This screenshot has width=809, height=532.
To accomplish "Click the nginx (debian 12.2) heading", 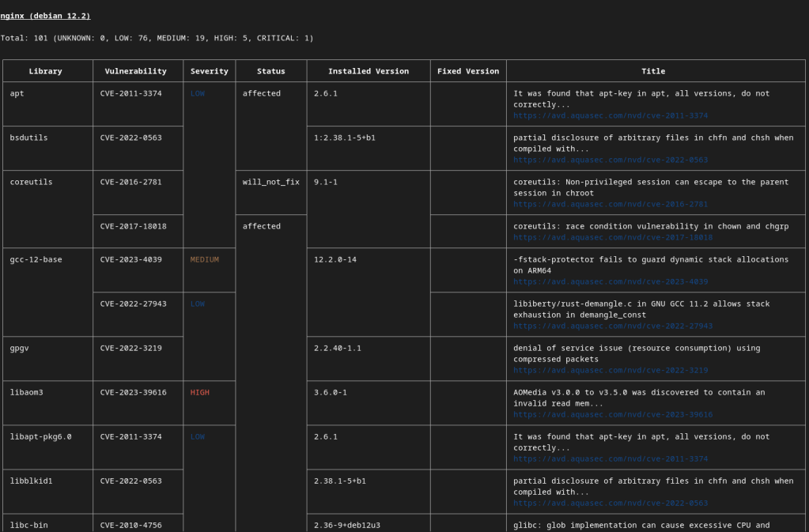I will click(x=45, y=16).
